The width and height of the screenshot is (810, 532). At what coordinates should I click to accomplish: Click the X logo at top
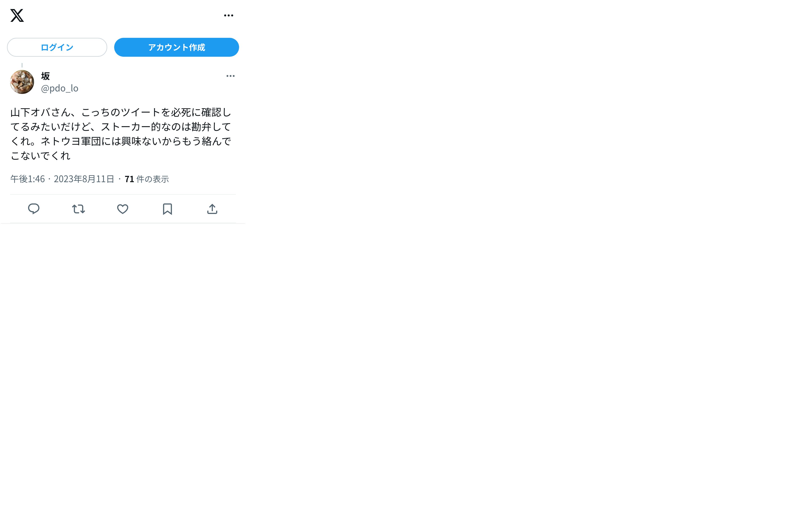[x=17, y=15]
